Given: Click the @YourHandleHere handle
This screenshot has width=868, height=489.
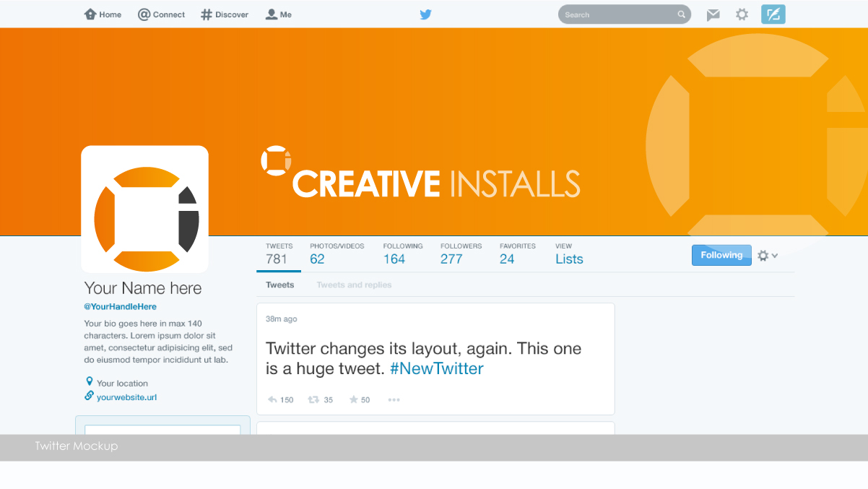Looking at the screenshot, I should [120, 306].
